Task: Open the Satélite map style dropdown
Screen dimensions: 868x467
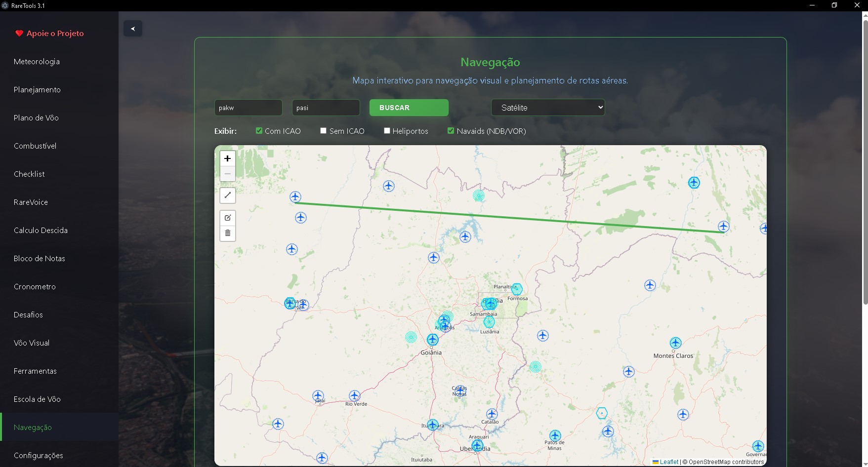Action: pyautogui.click(x=547, y=107)
